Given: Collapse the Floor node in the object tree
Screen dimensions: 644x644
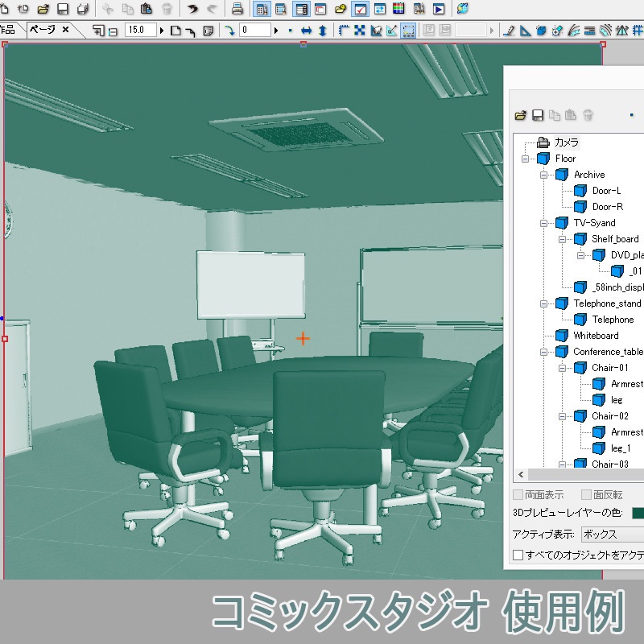Looking at the screenshot, I should click(524, 159).
